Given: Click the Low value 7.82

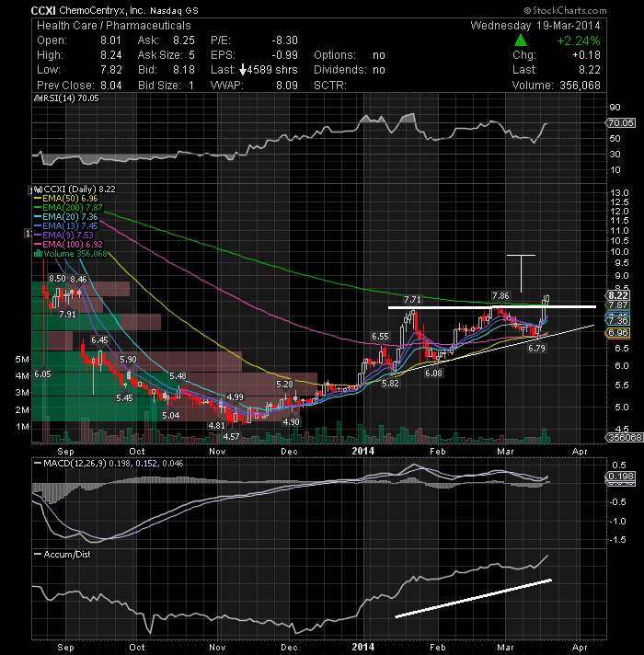Looking at the screenshot, I should 110,70.
